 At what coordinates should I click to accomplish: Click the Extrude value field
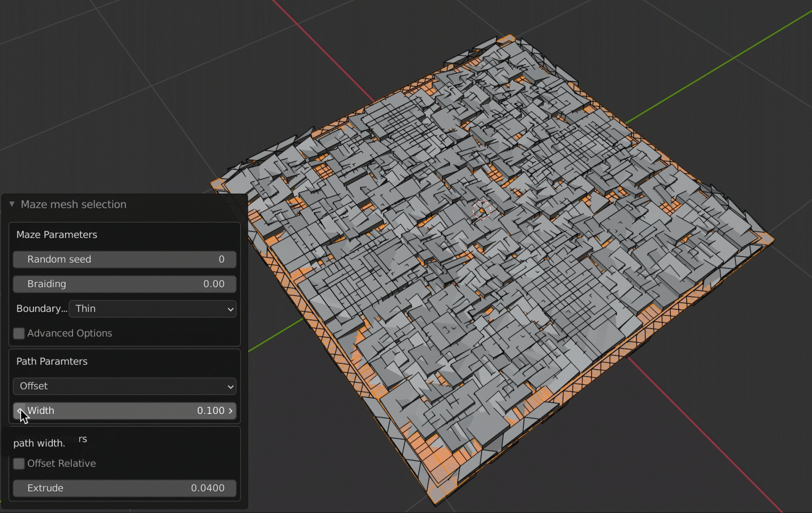(124, 488)
